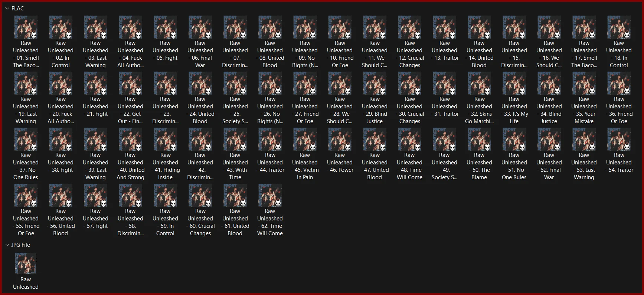The width and height of the screenshot is (644, 295).
Task: Open the Raw Unleashed JPG cover thumbnail
Action: pos(26,263)
